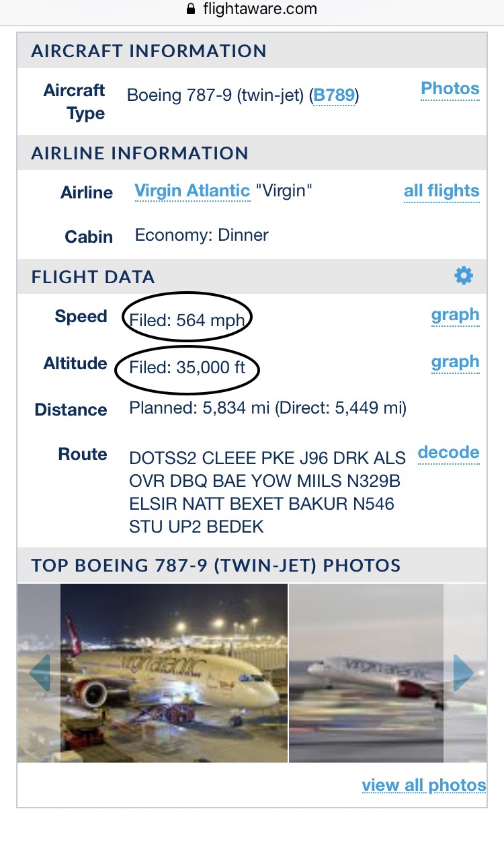
Task: Open the Speed graph link
Action: (455, 315)
